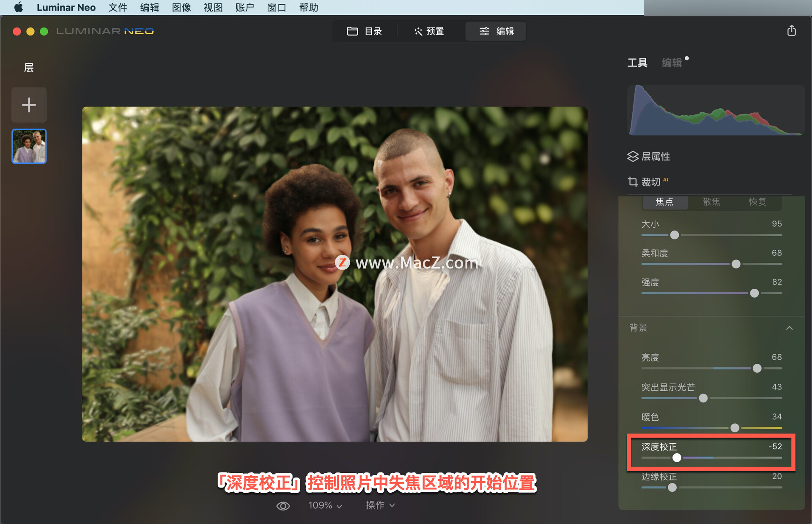Open the 文件 menu
812x524 pixels.
coord(118,7)
